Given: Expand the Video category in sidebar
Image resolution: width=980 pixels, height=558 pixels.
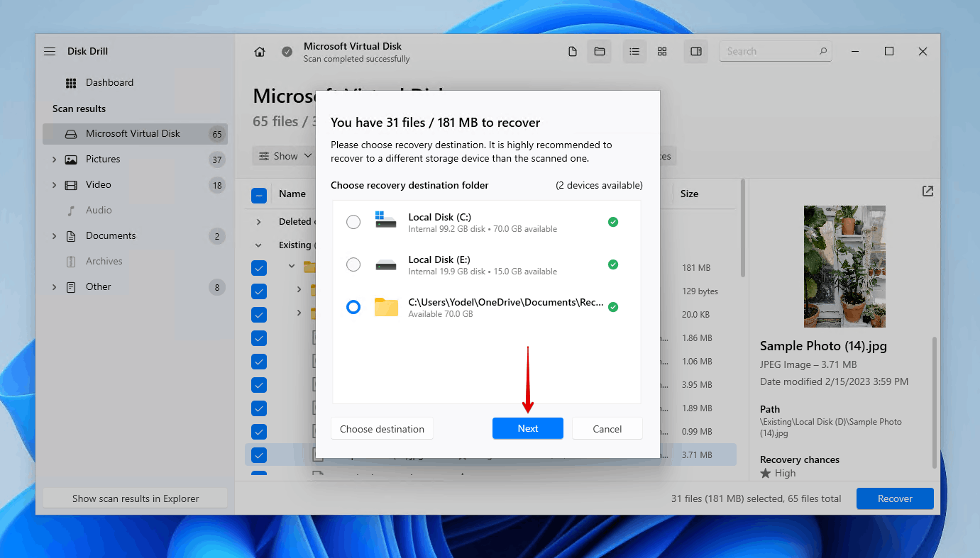Looking at the screenshot, I should click(54, 185).
